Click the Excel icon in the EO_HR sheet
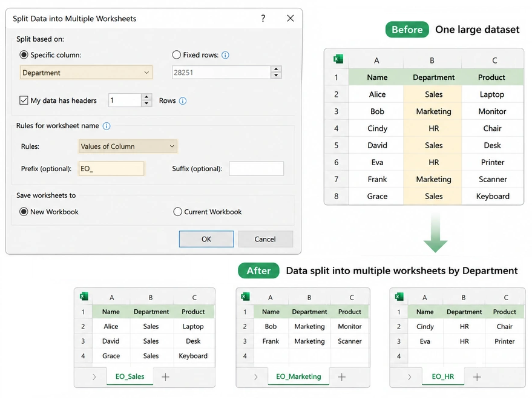 399,296
